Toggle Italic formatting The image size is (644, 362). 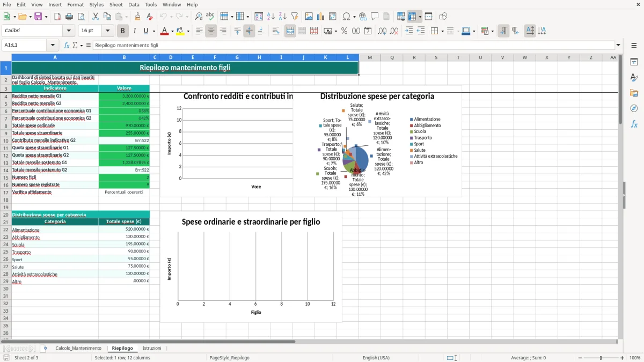pos(135,31)
